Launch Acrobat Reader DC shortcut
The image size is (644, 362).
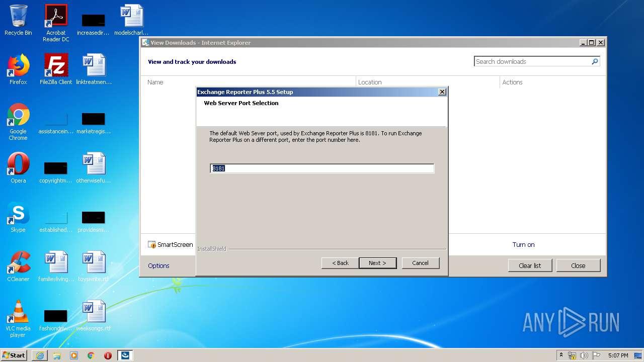pyautogui.click(x=56, y=23)
